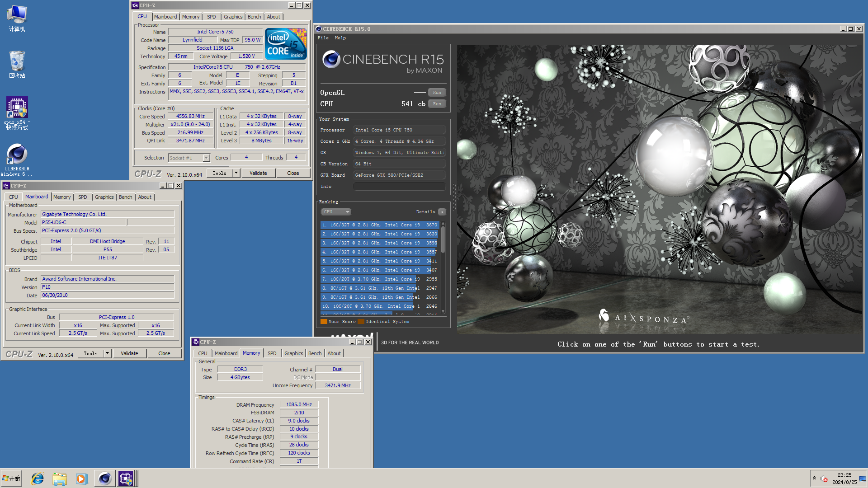Expand the Tools dropdown arrow in the CPU-Z CPU window

tap(236, 173)
